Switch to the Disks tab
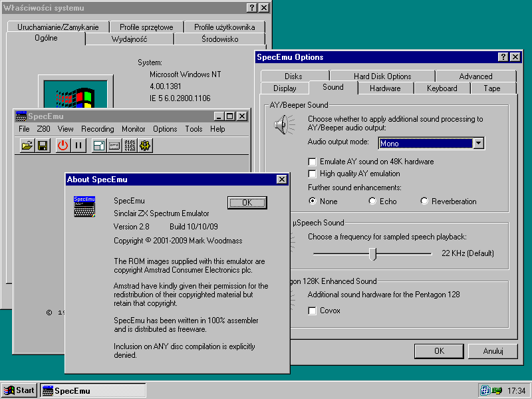The width and height of the screenshot is (532, 399). click(293, 76)
